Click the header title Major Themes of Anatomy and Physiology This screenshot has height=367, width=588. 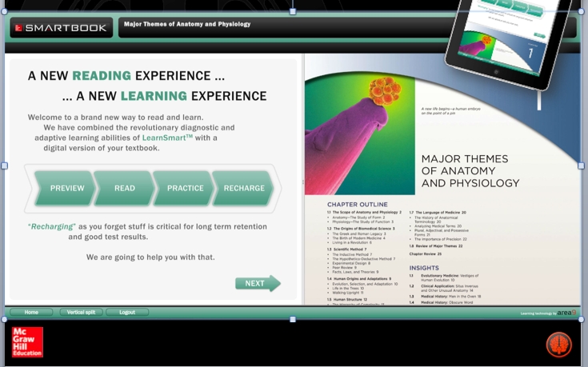[x=187, y=24]
